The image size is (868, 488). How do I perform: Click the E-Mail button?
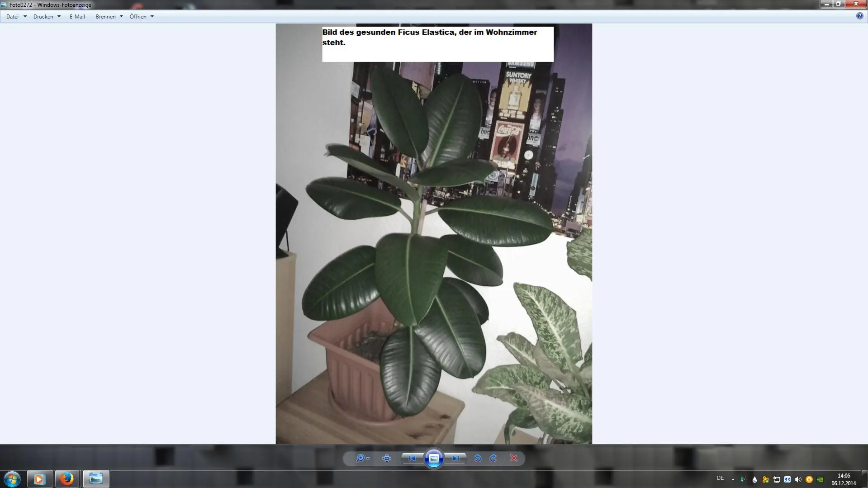77,17
